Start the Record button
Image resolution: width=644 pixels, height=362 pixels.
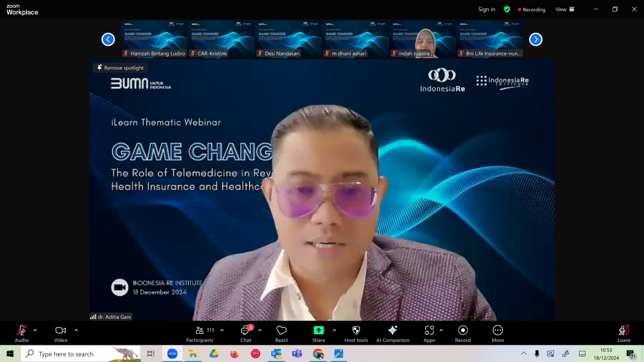pos(463,334)
